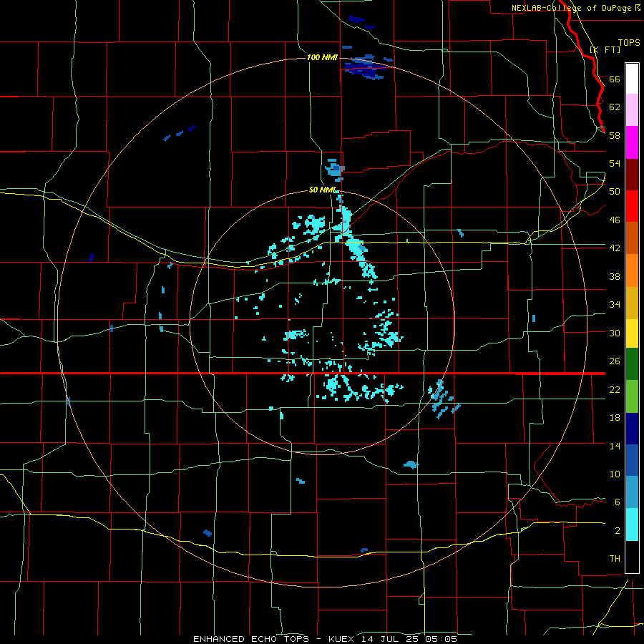This screenshot has width=644, height=644.
Task: Click the "18" legend value
Action: click(615, 418)
